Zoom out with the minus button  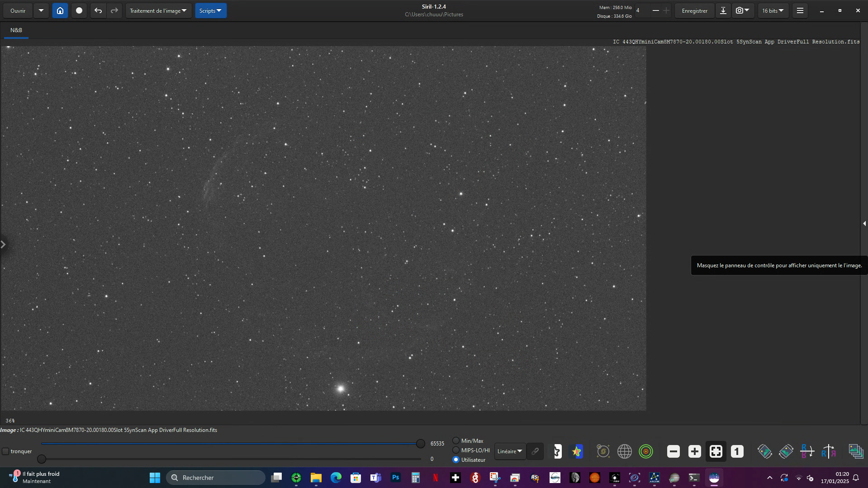coord(674,451)
